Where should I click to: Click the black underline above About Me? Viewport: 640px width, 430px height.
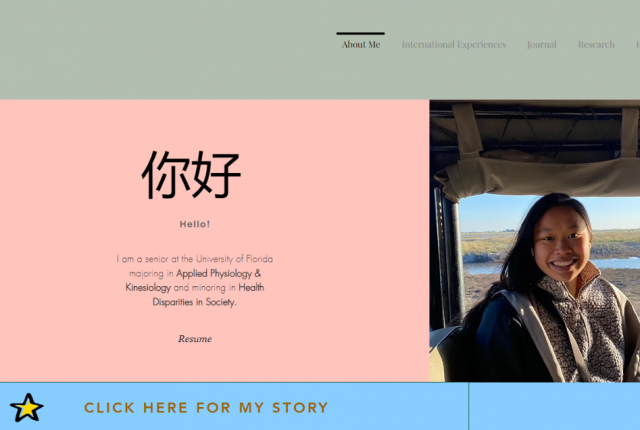pyautogui.click(x=360, y=33)
